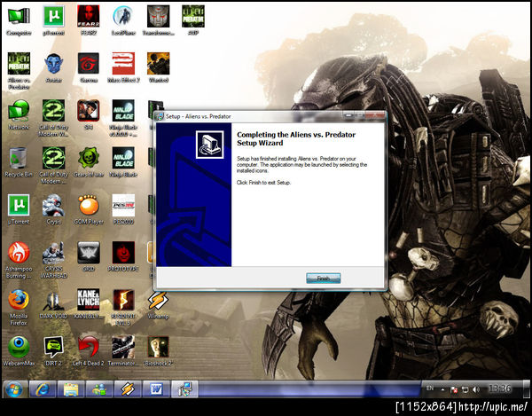Click Finish in the Aliens vs. Predator setup
This screenshot has height=416, width=532.
(x=324, y=279)
